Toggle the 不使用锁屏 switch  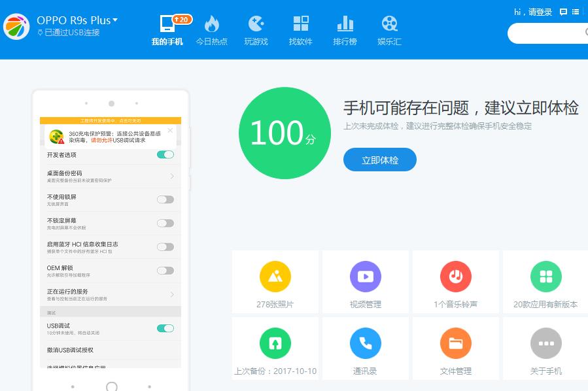165,199
